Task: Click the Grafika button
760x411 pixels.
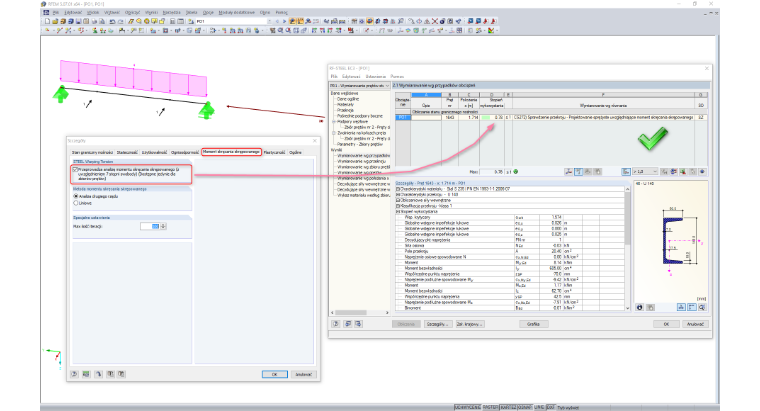Action: coord(534,324)
